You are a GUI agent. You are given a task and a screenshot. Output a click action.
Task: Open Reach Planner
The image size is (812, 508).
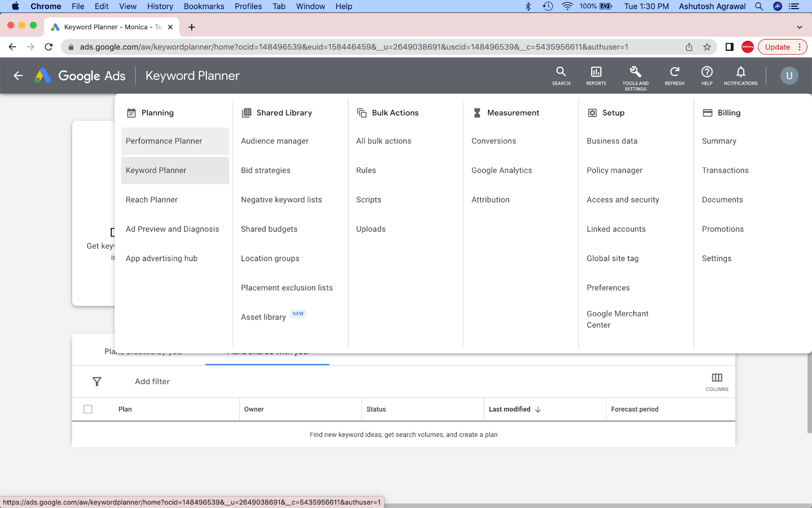point(152,200)
